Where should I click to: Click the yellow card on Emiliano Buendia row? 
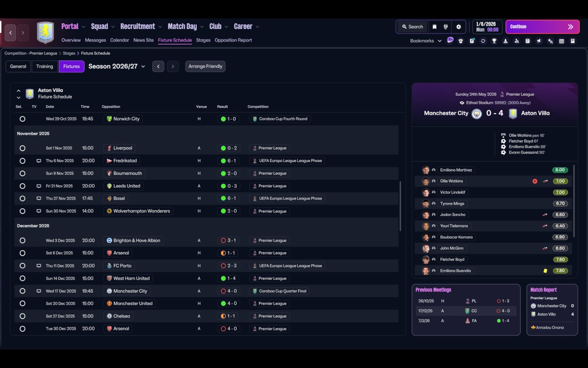pos(545,271)
